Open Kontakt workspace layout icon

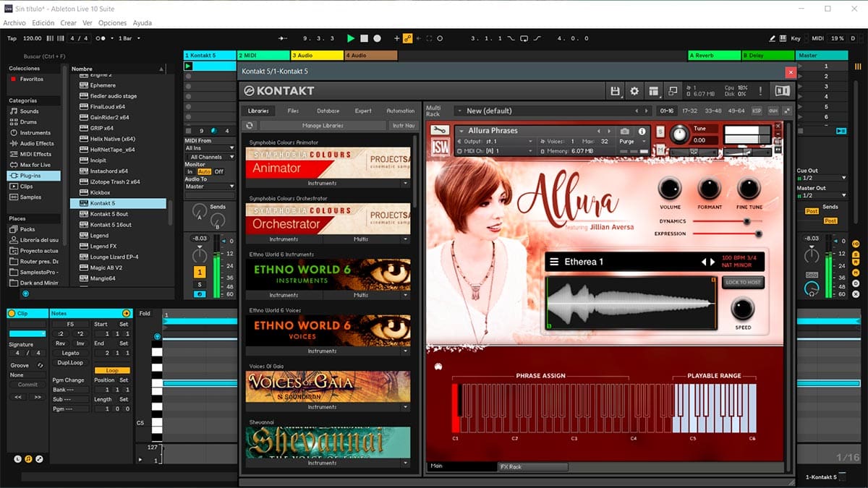point(653,91)
